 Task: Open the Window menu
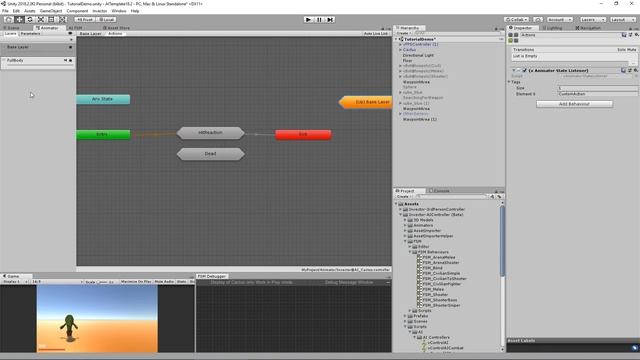(x=119, y=11)
